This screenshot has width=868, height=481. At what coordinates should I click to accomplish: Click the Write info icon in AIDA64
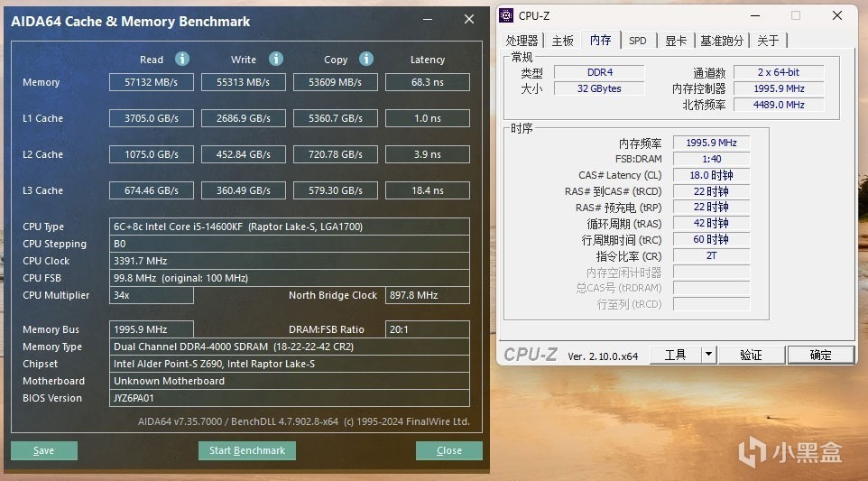pos(276,59)
